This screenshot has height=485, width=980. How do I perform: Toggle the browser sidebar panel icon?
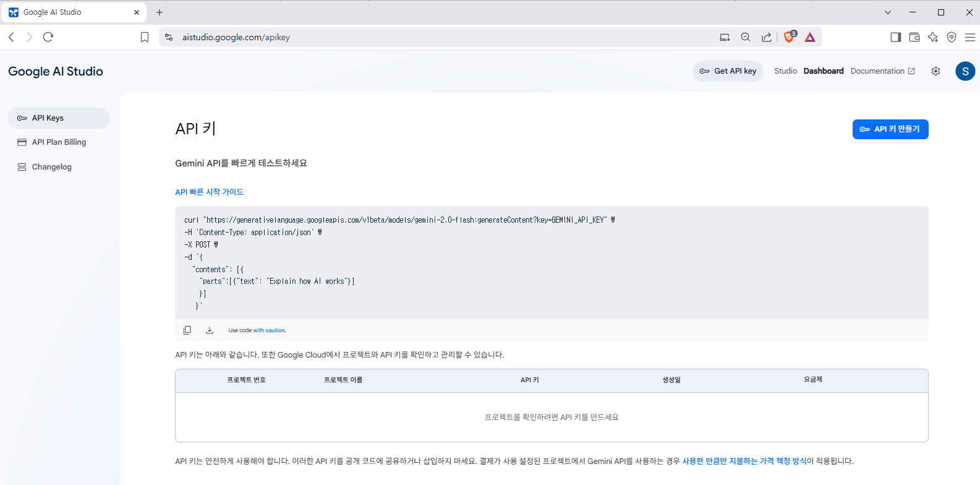click(x=895, y=37)
